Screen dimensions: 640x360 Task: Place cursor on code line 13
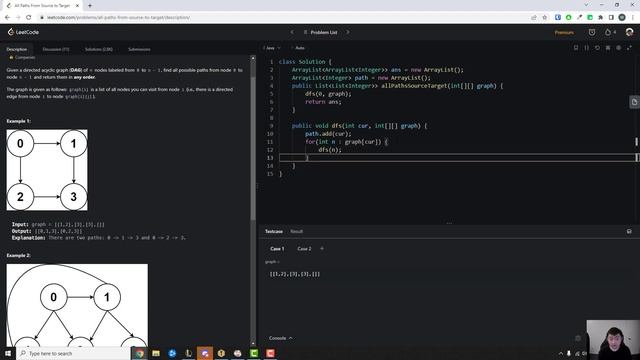457,158
